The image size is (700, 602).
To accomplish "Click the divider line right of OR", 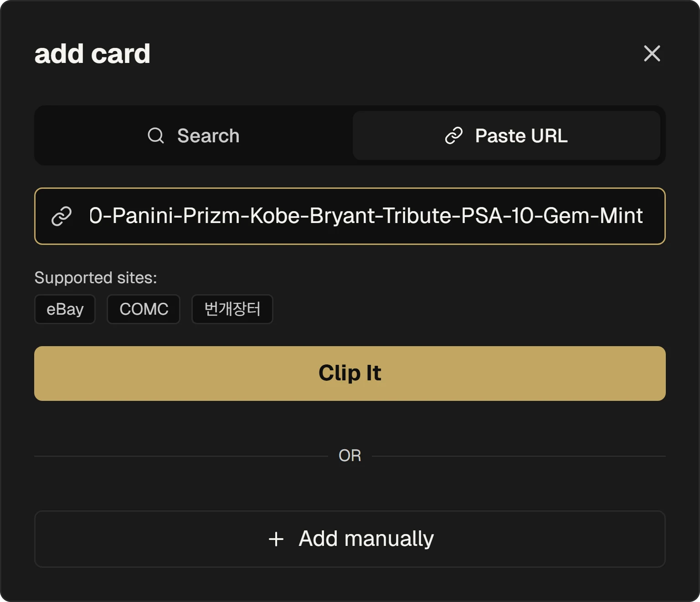I will [x=519, y=456].
